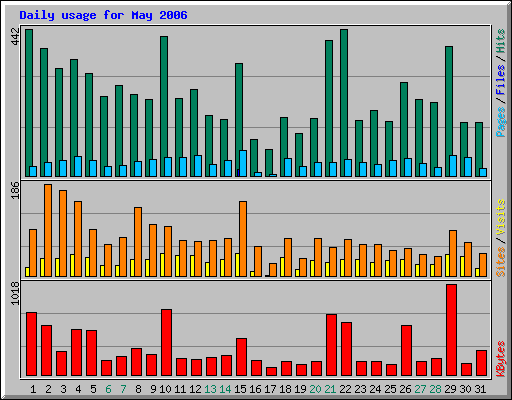Select weekend day 20 label
This screenshot has width=512, height=400.
[315, 389]
